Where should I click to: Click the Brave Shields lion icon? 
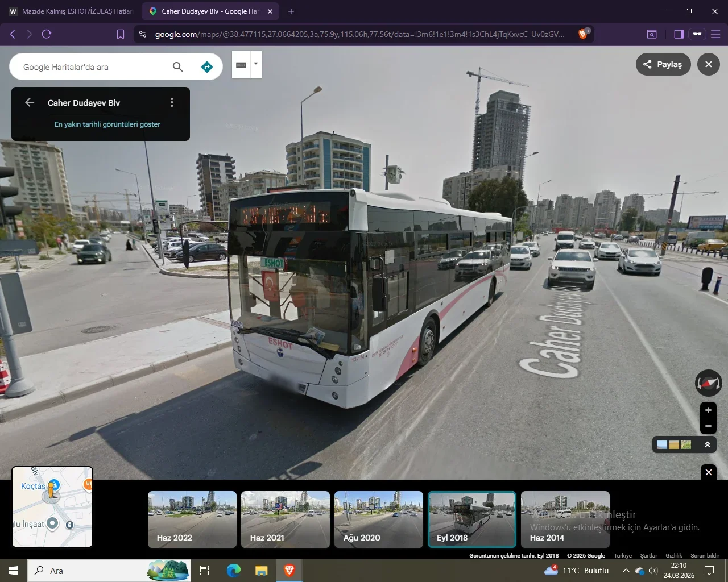[583, 34]
